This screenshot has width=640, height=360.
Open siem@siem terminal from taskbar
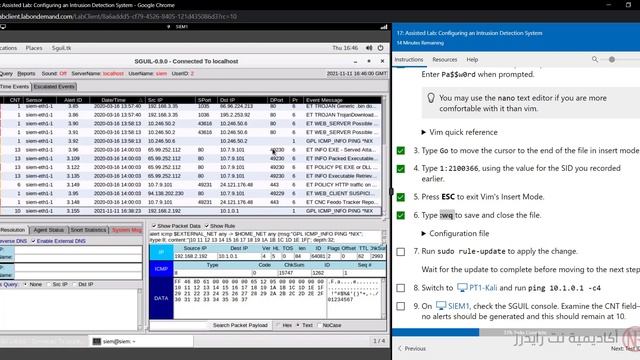coord(141,341)
